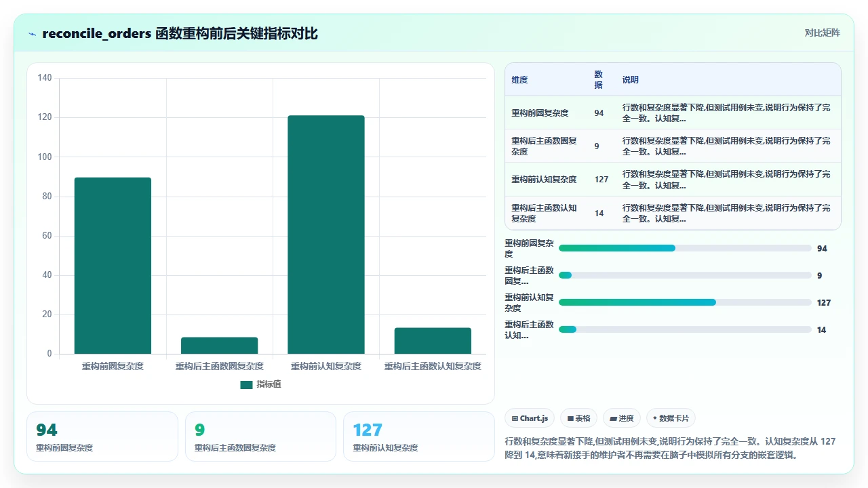Select table row label 重构前认知复杂度
The width and height of the screenshot is (868, 488).
[544, 180]
